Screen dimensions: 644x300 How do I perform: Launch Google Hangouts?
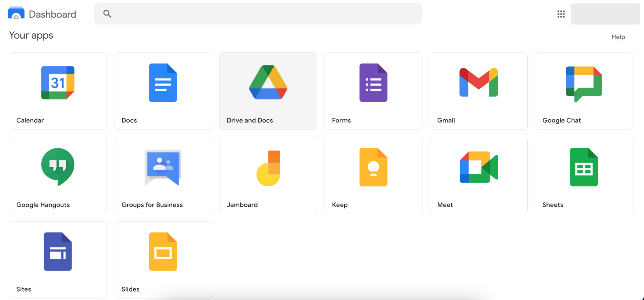pos(58,175)
